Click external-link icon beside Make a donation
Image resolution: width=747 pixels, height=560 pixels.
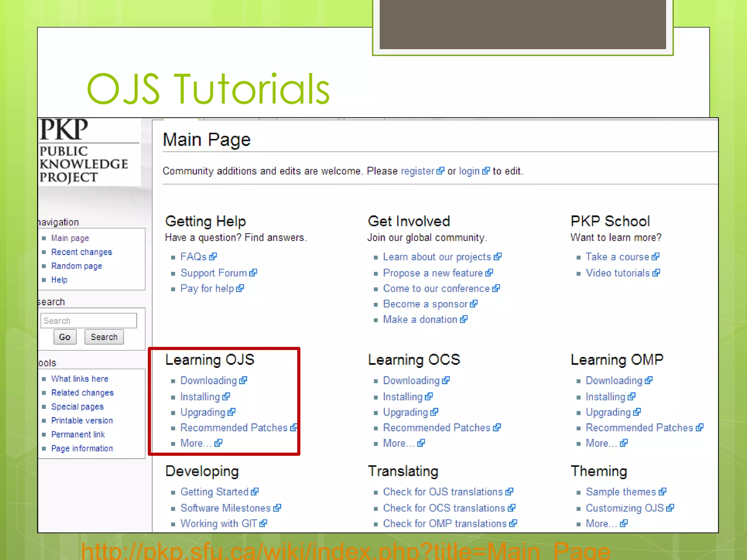[x=464, y=319]
